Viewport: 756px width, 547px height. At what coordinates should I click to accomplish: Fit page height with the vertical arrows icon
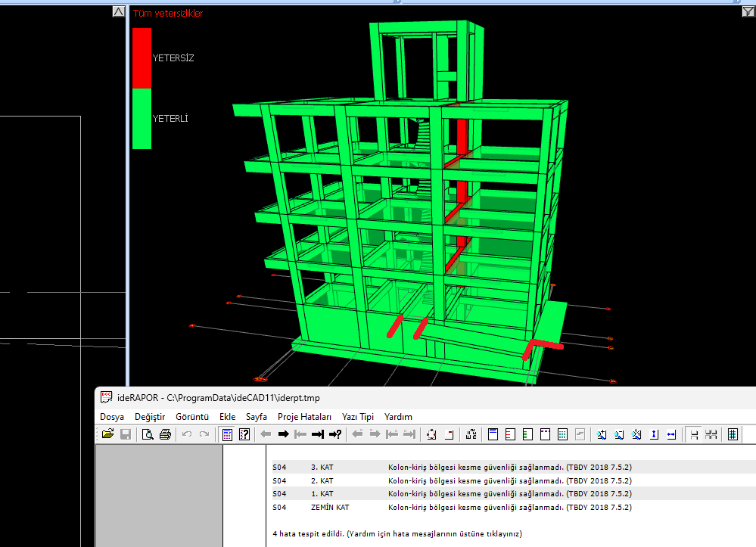click(654, 434)
